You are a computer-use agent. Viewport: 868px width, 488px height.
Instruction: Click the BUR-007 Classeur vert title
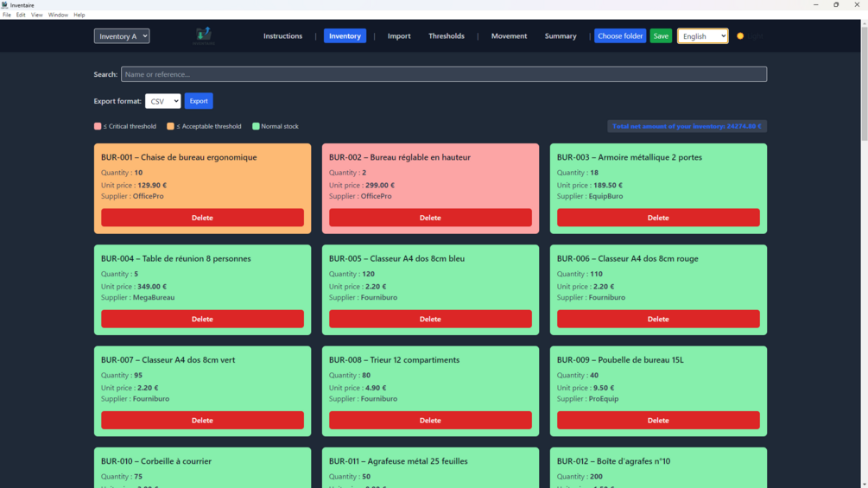click(168, 359)
